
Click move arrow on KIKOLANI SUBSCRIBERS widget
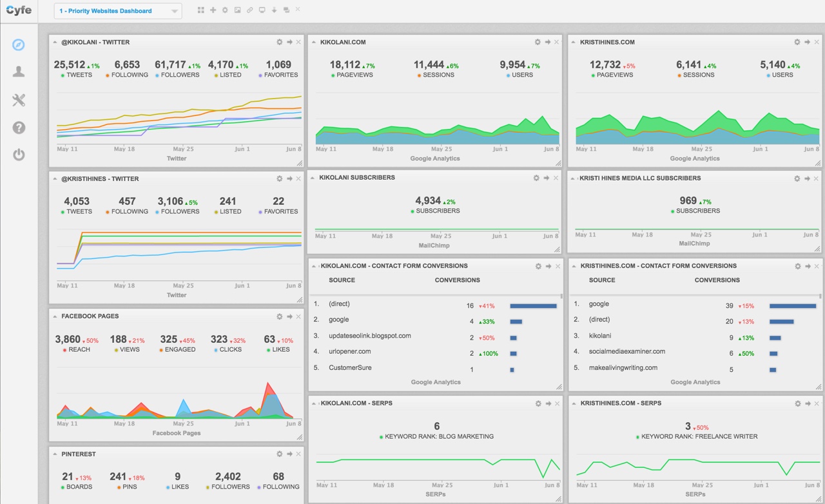(x=546, y=178)
